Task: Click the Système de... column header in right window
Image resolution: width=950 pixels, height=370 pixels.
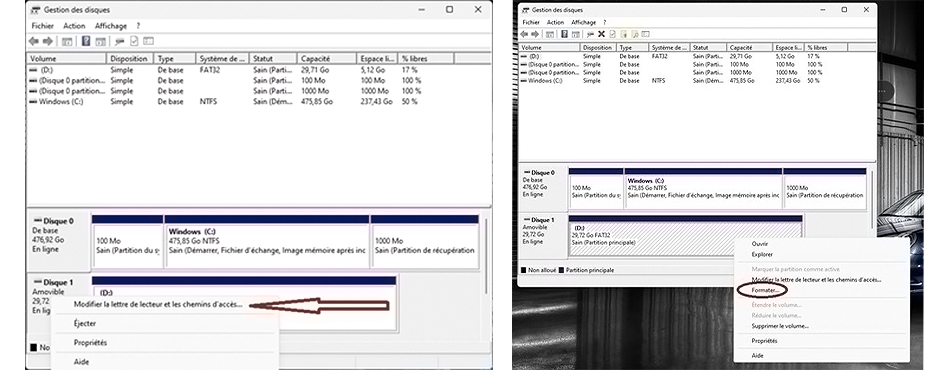Action: [x=669, y=47]
